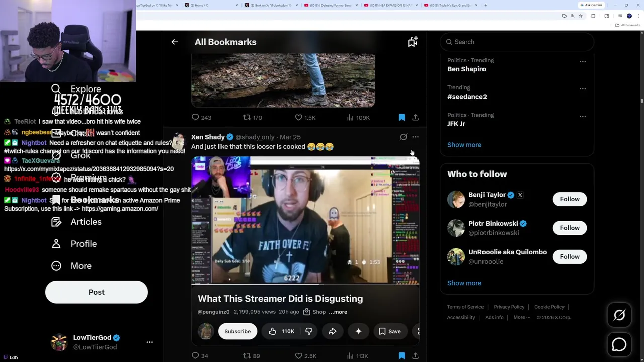Open options for #seedance2 trend
The width and height of the screenshot is (644, 362).
(583, 89)
